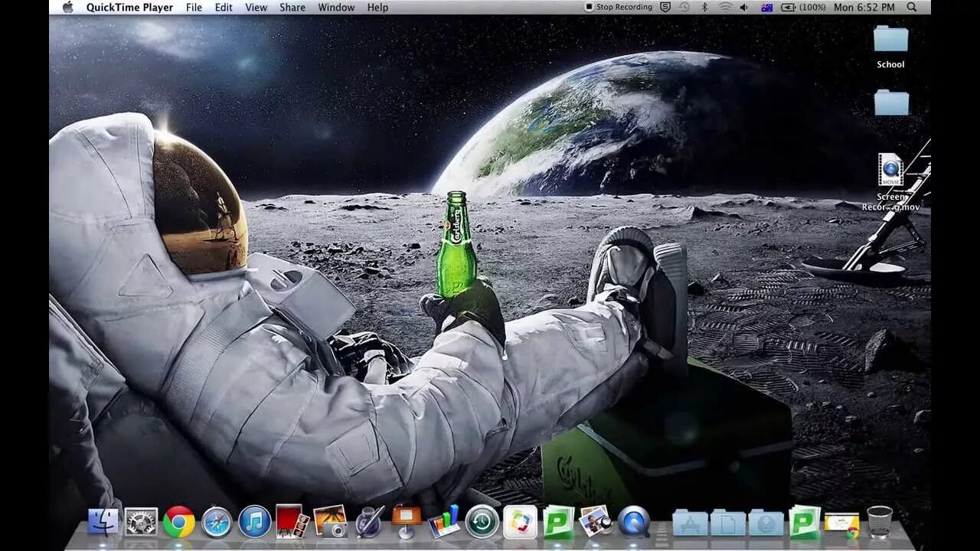The height and width of the screenshot is (551, 980).
Task: Open the Apple menu
Action: point(67,7)
